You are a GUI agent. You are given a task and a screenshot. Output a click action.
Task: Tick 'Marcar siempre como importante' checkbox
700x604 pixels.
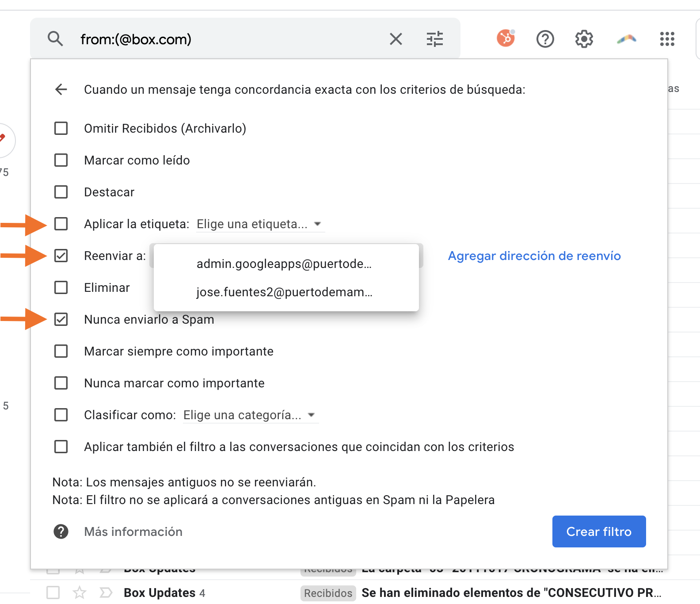click(61, 351)
